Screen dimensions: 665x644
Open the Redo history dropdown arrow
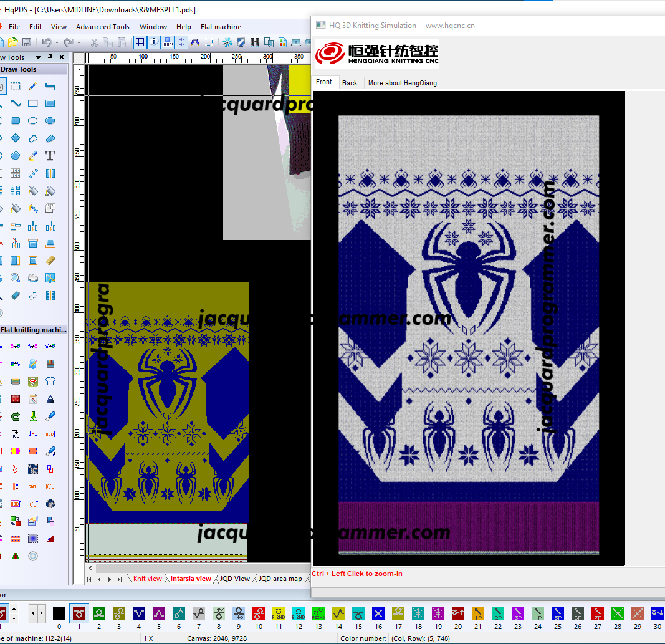(x=78, y=42)
